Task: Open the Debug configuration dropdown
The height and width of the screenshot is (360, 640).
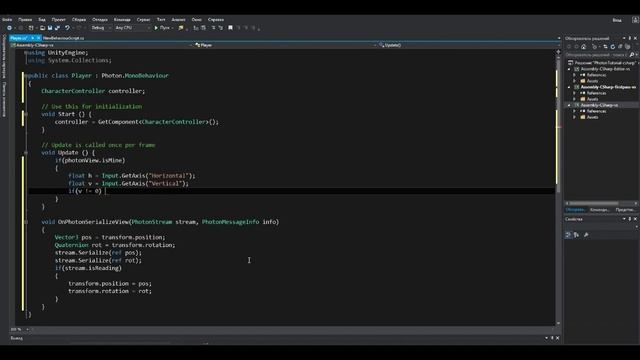Action: point(100,28)
